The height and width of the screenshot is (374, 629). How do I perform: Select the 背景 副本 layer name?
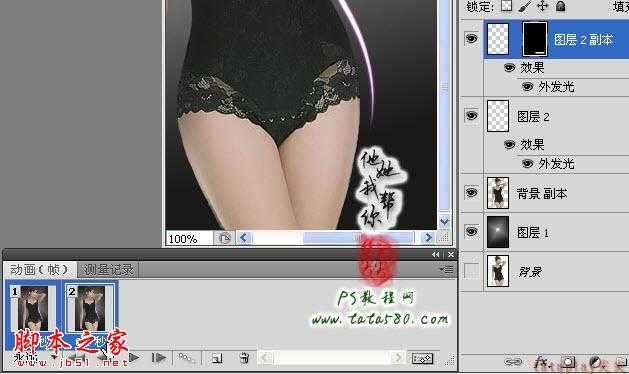click(542, 194)
